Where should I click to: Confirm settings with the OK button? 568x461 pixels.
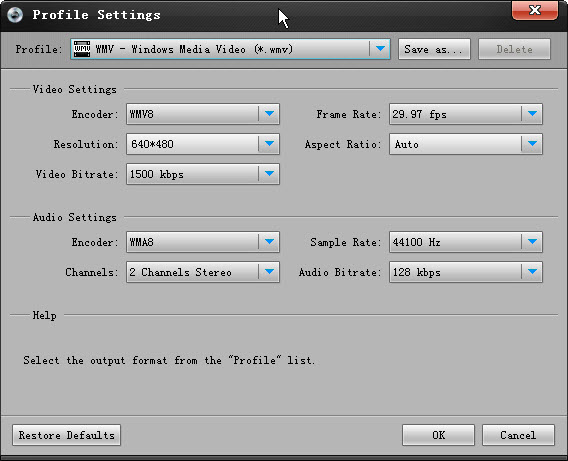438,435
